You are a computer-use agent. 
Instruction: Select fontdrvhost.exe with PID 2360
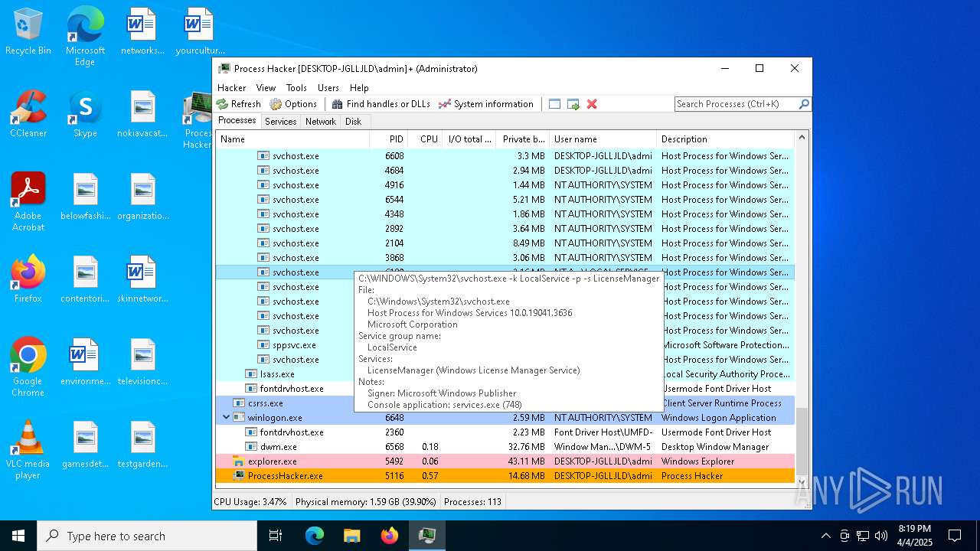pos(505,432)
